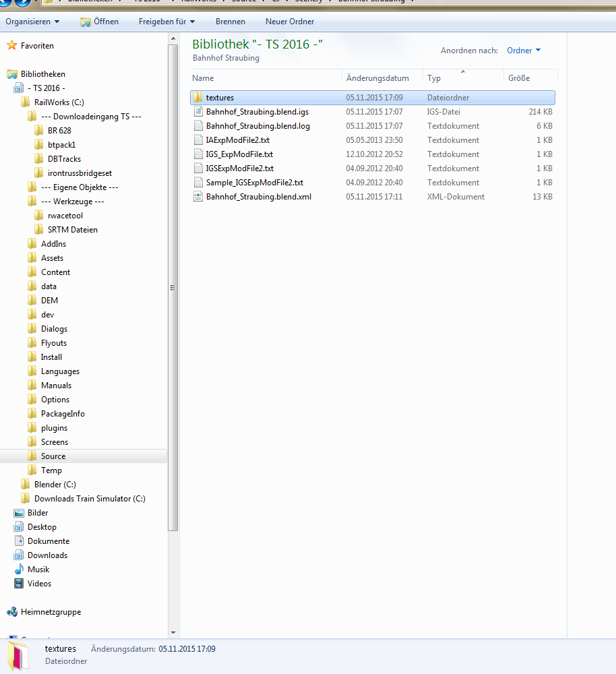
Task: Click the RailWorks (C:) folder icon
Action: pyautogui.click(x=26, y=102)
